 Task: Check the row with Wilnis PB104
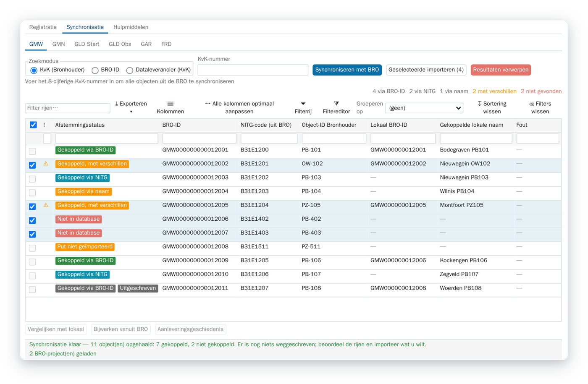tap(32, 193)
